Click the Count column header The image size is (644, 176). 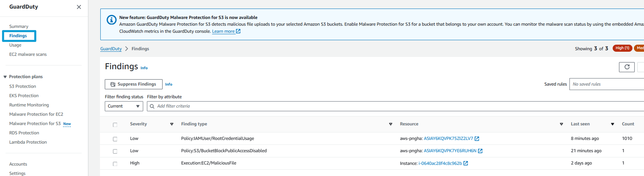628,124
